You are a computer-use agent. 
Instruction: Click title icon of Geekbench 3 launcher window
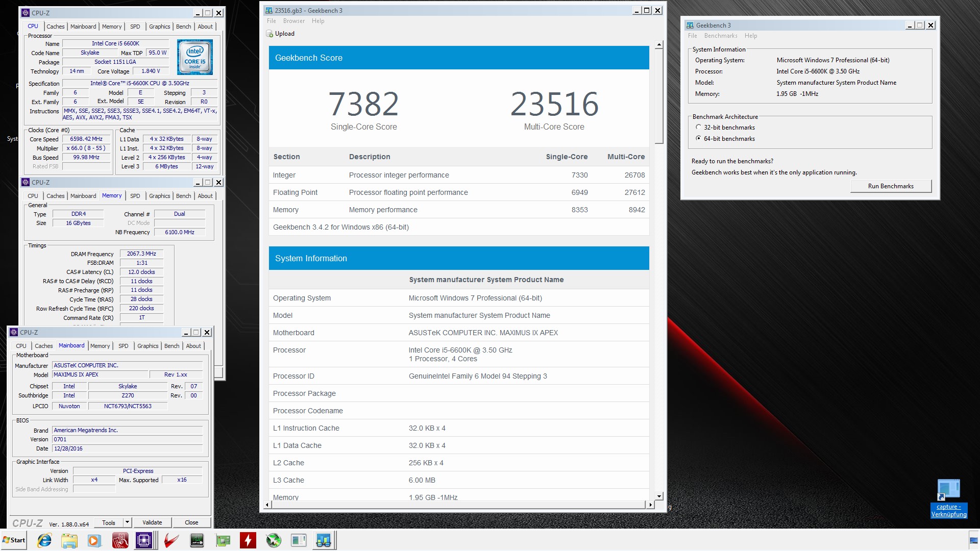click(690, 26)
